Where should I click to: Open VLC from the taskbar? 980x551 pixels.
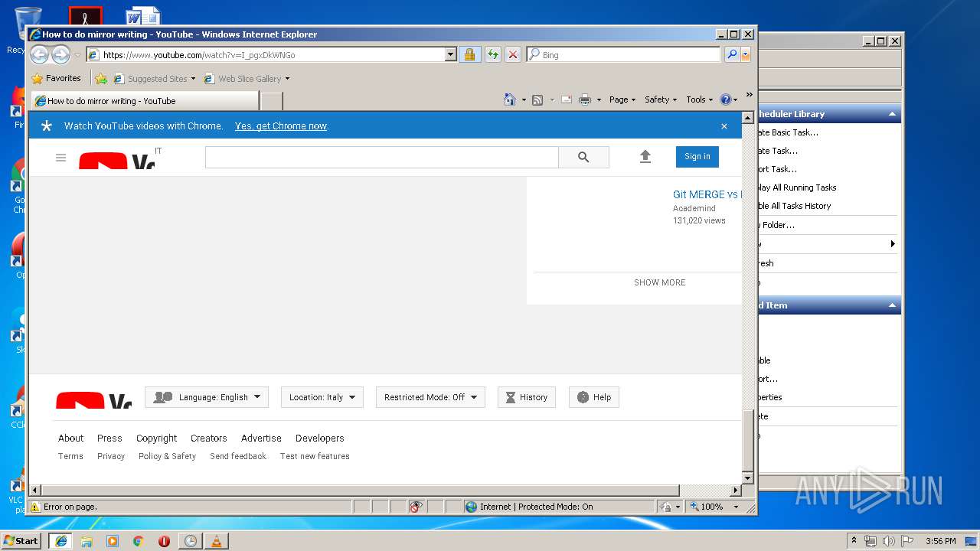coord(216,541)
